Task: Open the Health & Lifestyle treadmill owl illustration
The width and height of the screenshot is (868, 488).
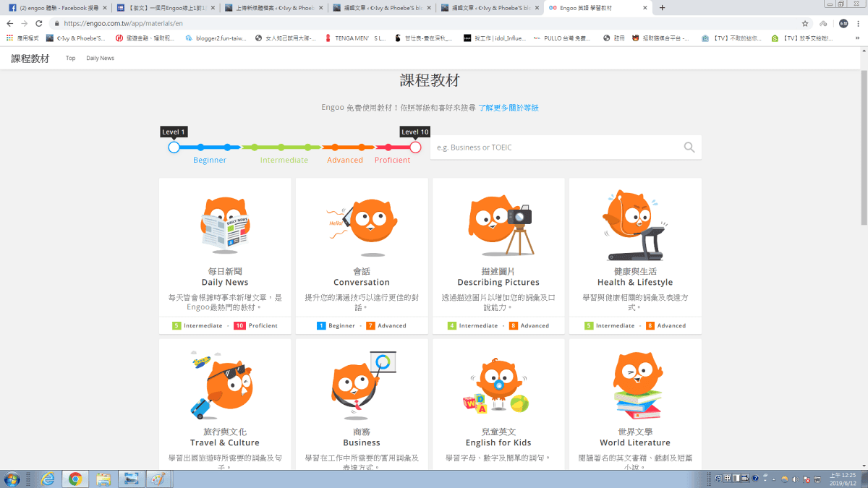Action: pyautogui.click(x=635, y=226)
